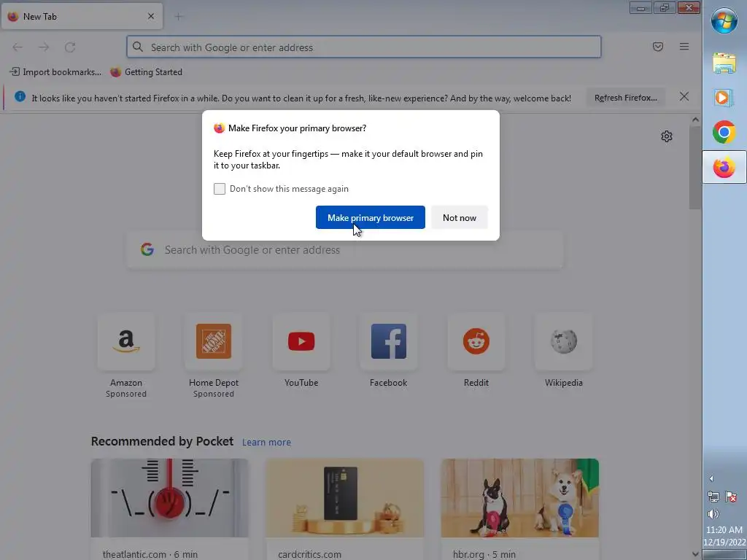Image resolution: width=747 pixels, height=560 pixels.
Task: Save to Pocket icon in toolbar
Action: 658,47
